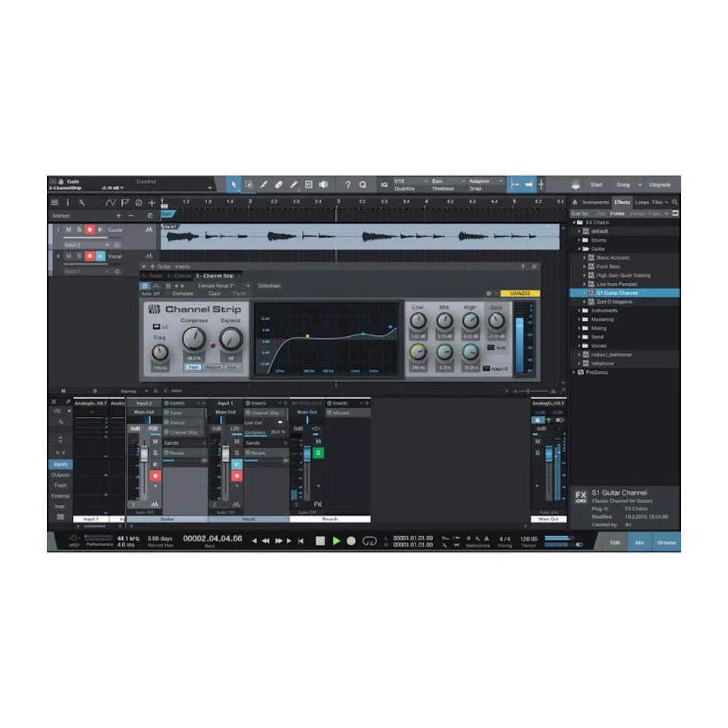The image size is (728, 728).
Task: Expand the Mastering folder
Action: tap(579, 319)
